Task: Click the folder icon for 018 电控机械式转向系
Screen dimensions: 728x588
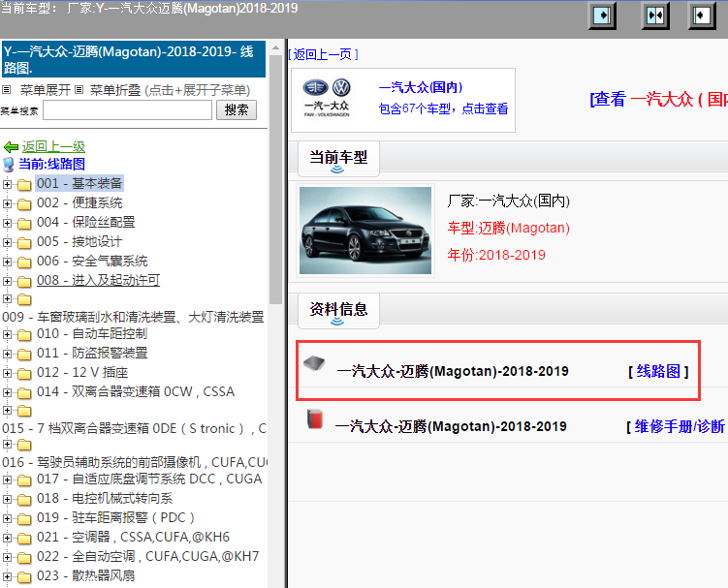Action: point(24,500)
